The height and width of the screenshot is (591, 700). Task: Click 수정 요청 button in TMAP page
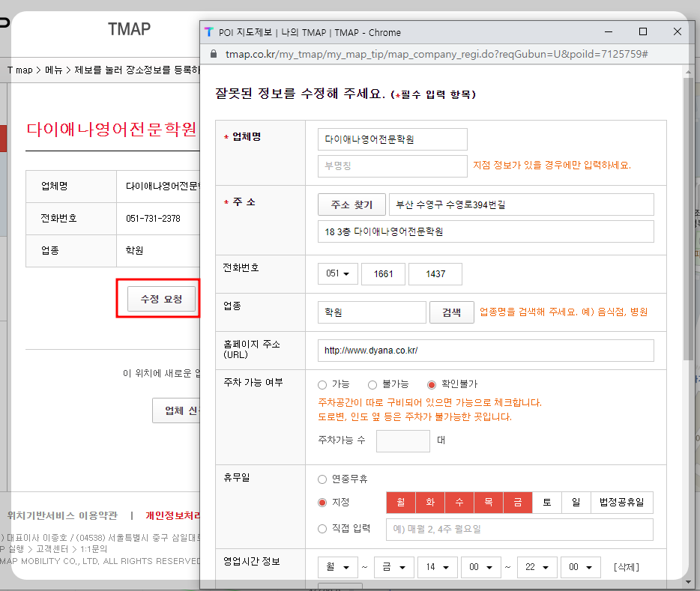[x=162, y=299]
